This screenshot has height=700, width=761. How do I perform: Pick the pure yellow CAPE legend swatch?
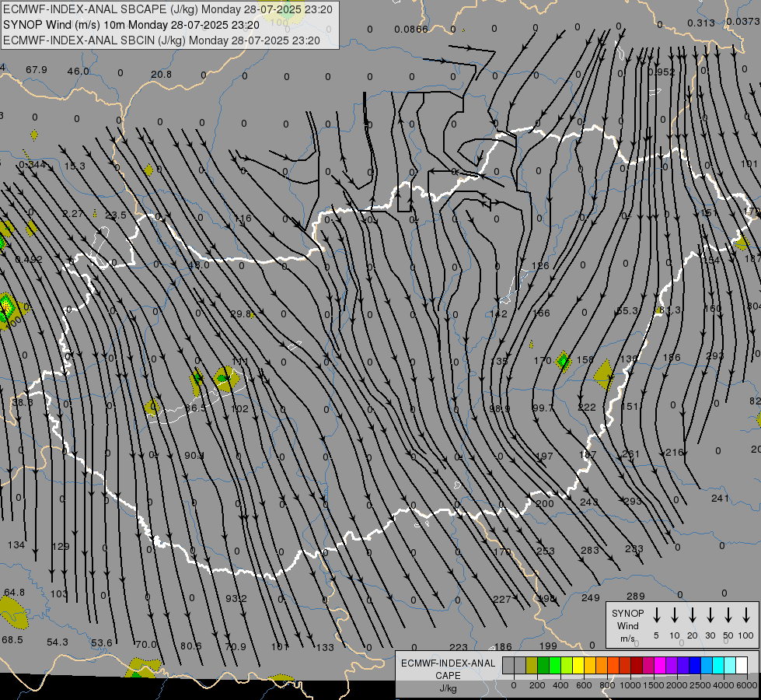[578, 666]
